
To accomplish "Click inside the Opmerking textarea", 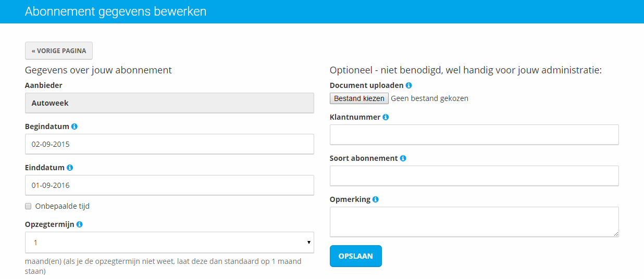I will click(x=474, y=222).
